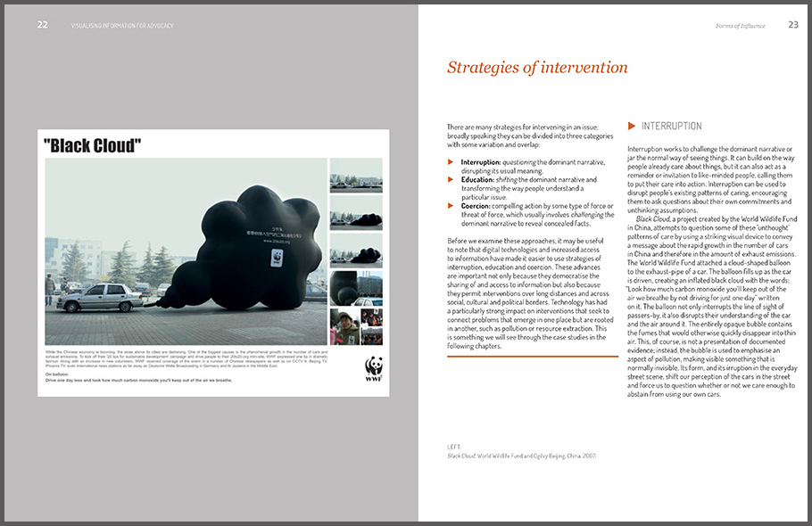Click the "Drive one day less" line
The image size is (812, 526).
click(139, 380)
